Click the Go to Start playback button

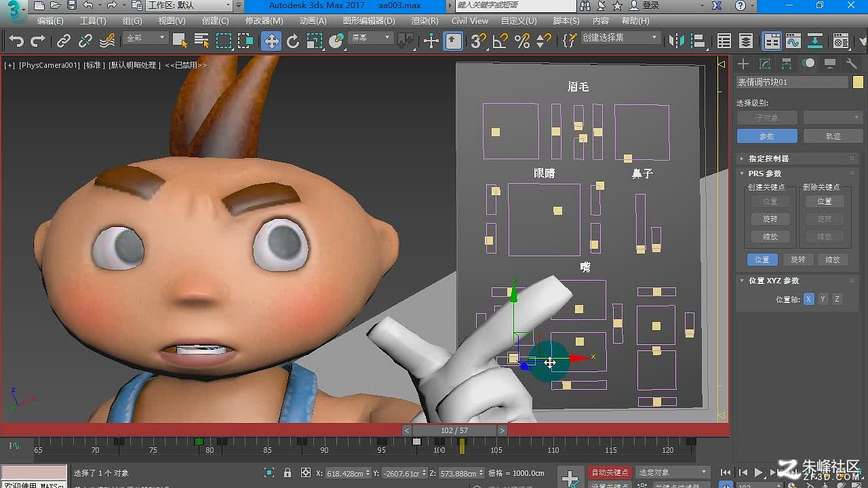point(726,472)
